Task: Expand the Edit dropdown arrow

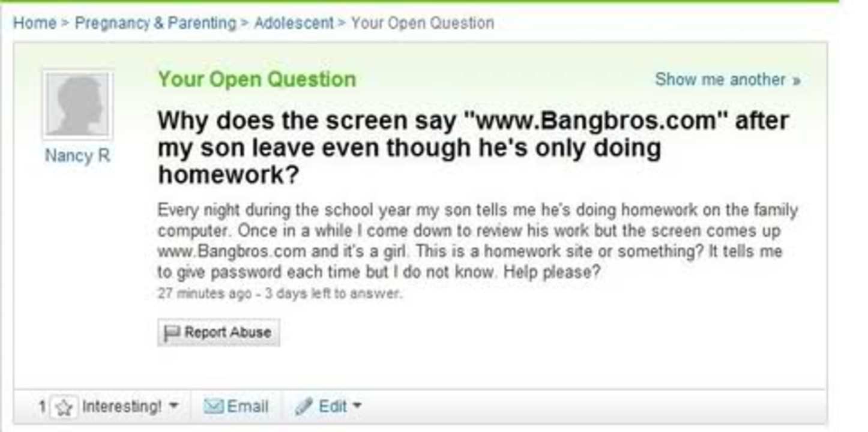Action: (357, 406)
